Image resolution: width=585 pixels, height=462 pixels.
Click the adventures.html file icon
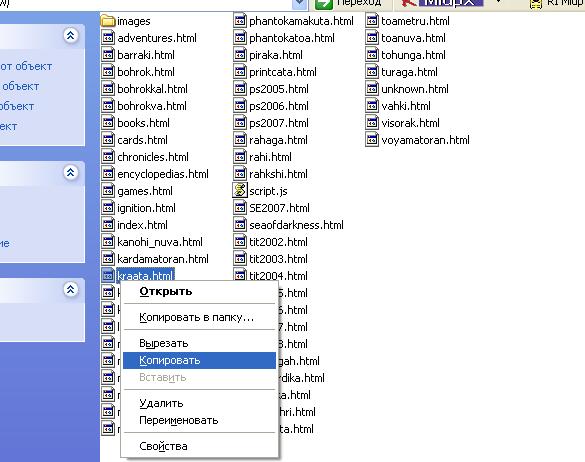pyautogui.click(x=108, y=37)
